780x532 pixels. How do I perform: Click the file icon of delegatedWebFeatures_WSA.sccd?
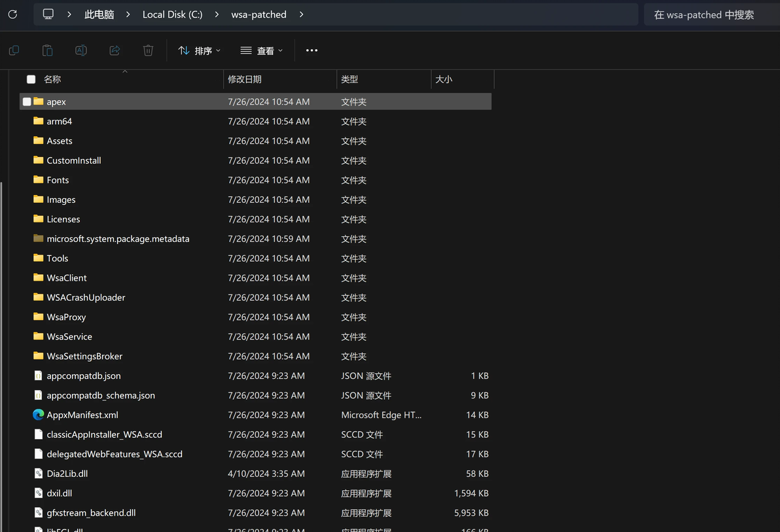pos(39,454)
